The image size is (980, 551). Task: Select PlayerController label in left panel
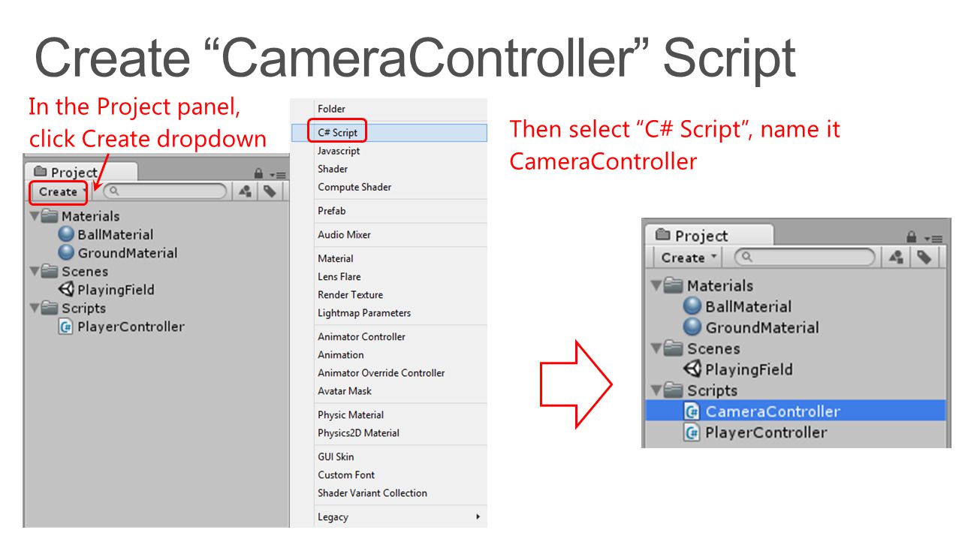click(x=131, y=327)
